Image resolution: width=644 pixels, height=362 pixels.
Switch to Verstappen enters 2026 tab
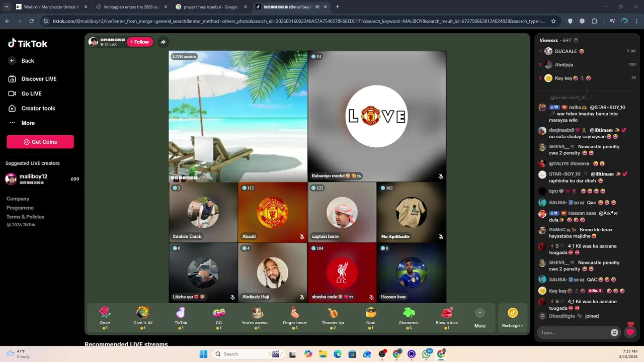coord(131,7)
